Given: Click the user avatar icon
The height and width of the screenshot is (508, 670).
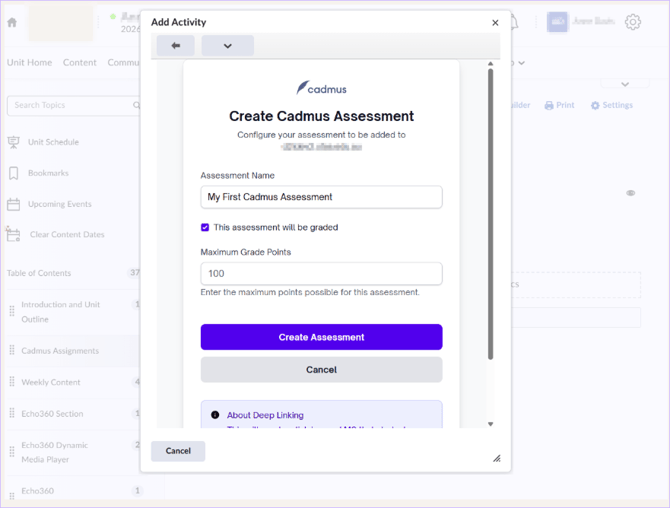Looking at the screenshot, I should pos(557,21).
